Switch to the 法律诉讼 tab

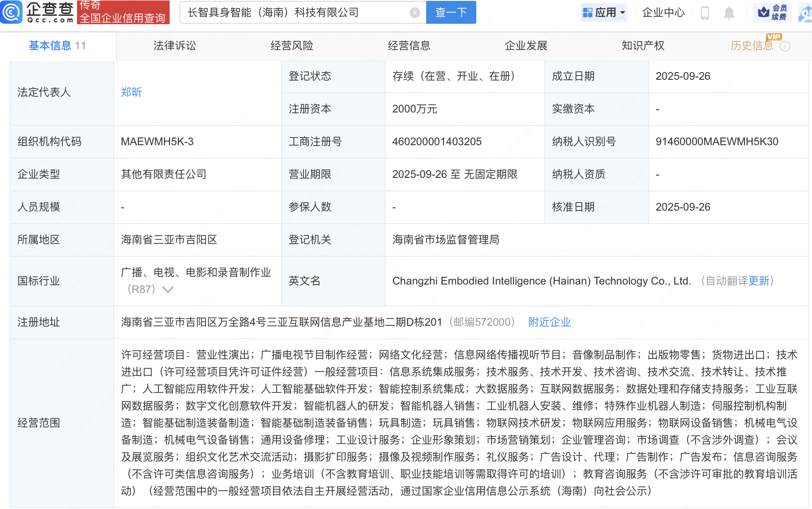click(175, 46)
